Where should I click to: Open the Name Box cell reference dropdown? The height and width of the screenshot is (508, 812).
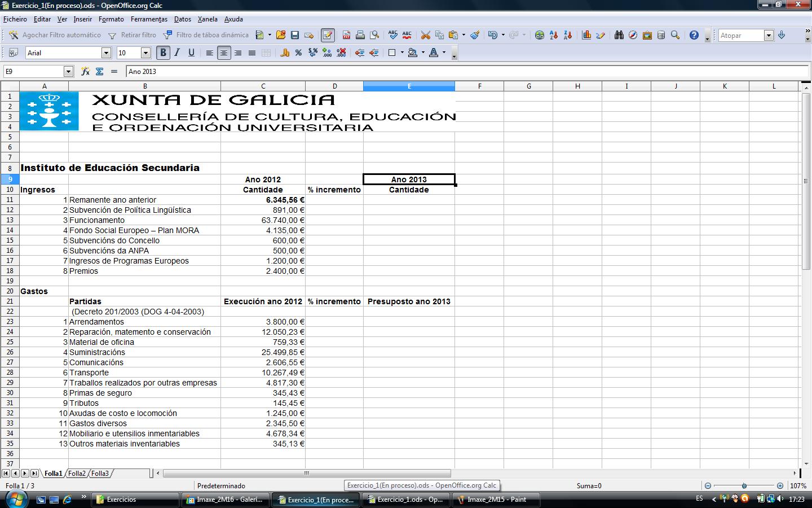click(x=68, y=72)
